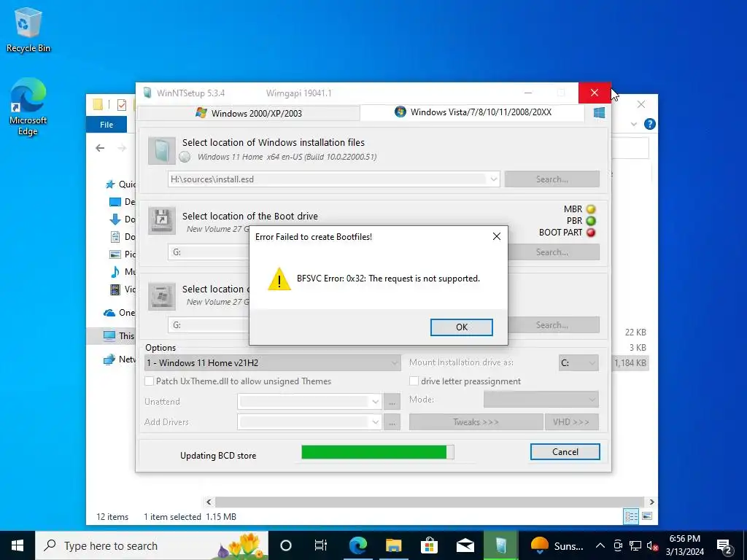The image size is (747, 560).
Task: Click the yellow warning icon in error dialog
Action: [279, 279]
